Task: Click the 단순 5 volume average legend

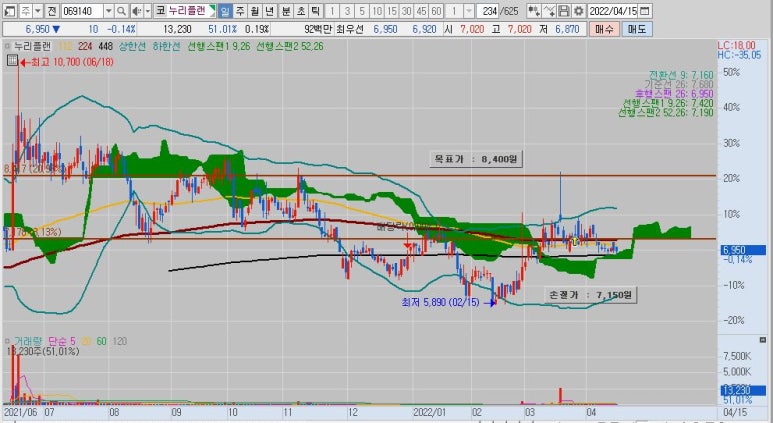Action: [62, 341]
